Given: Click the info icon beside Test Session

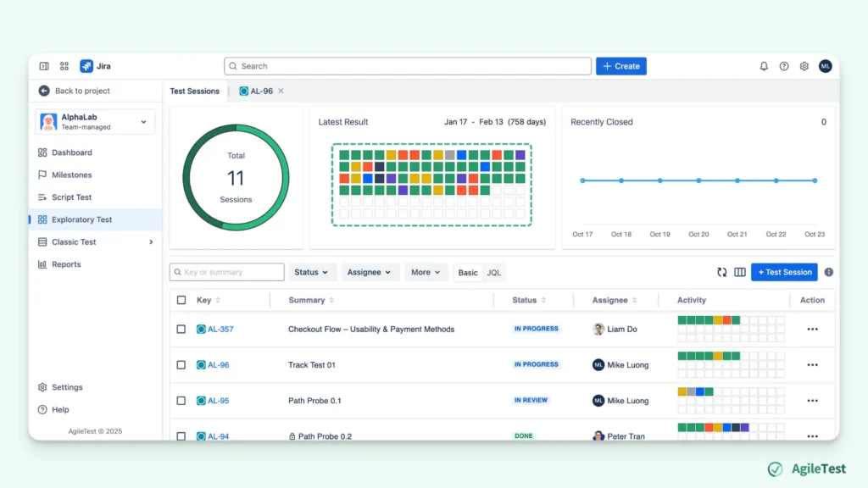Looking at the screenshot, I should click(829, 272).
